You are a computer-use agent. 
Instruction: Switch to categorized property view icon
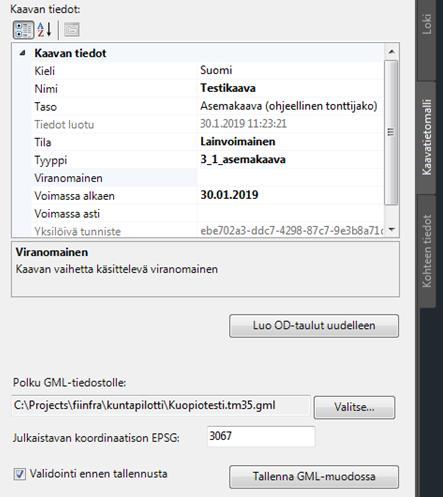point(23,30)
